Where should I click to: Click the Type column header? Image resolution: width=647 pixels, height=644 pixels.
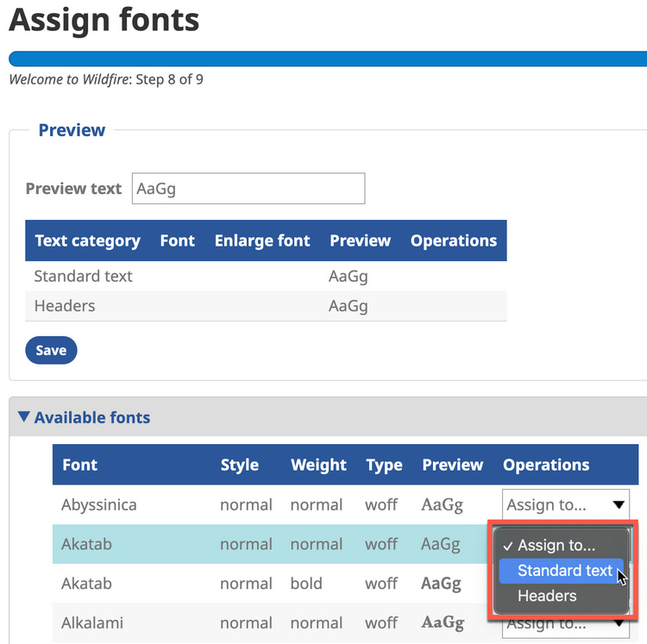pyautogui.click(x=384, y=465)
